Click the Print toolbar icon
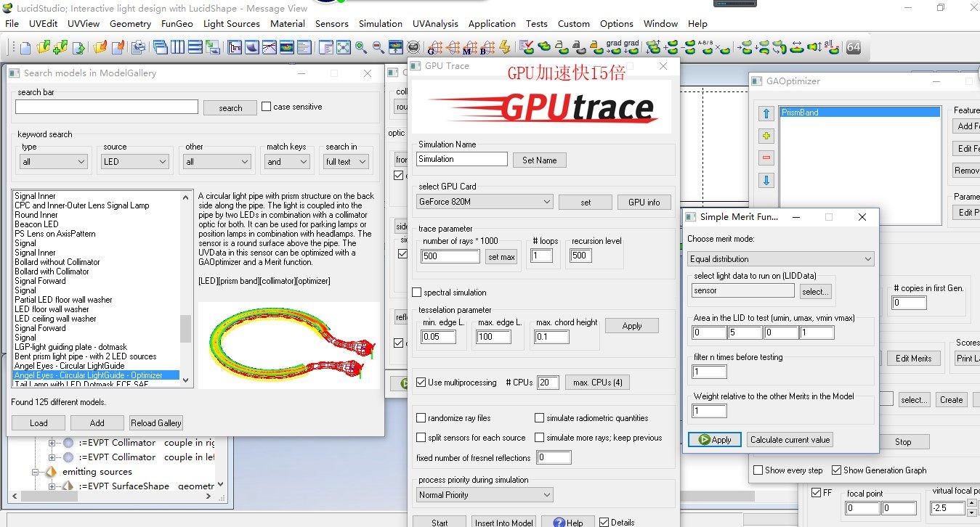980x527 pixels. [x=138, y=48]
